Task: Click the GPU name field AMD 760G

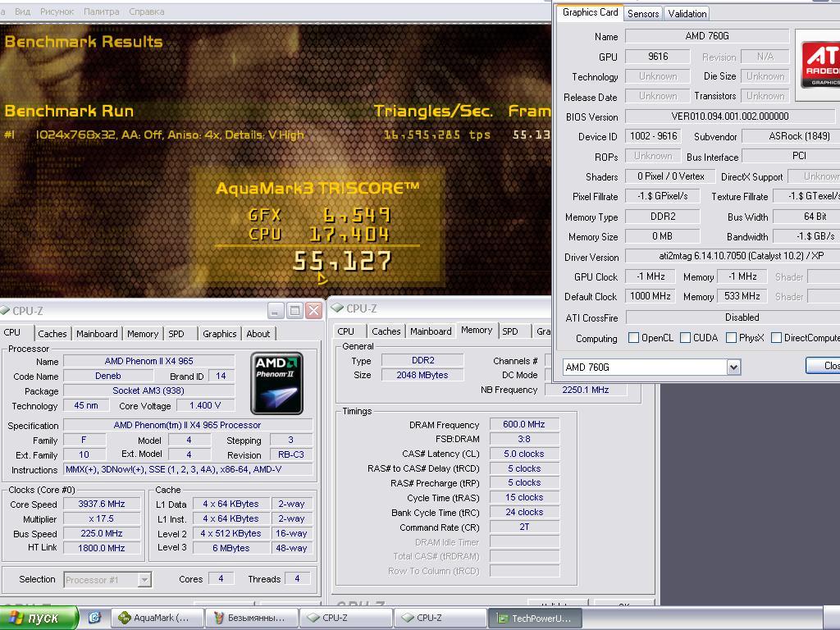Action: pos(707,36)
